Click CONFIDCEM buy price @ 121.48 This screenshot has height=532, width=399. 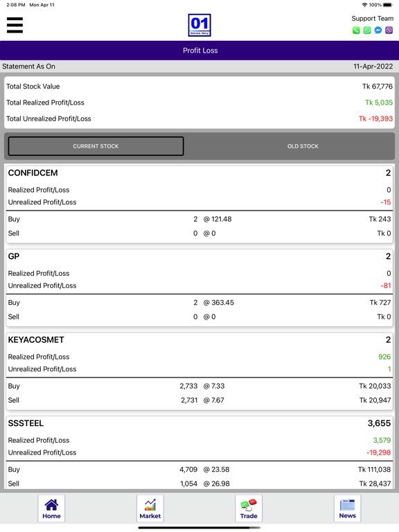click(217, 219)
